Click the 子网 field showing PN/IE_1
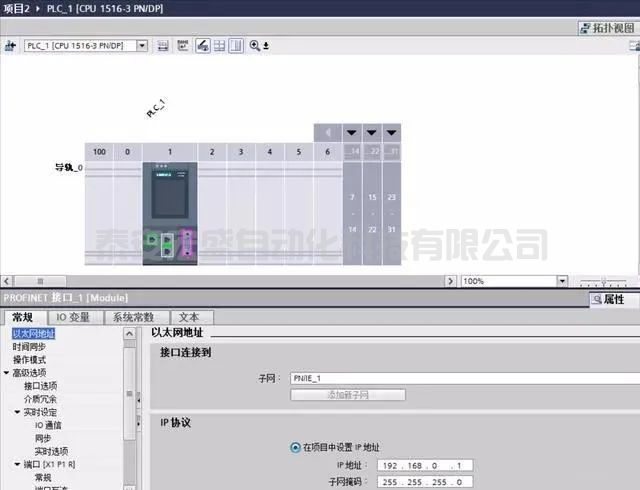The image size is (640, 490). 465,379
